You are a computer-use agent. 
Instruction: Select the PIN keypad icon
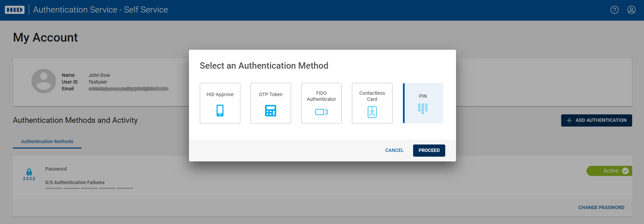coord(423,109)
